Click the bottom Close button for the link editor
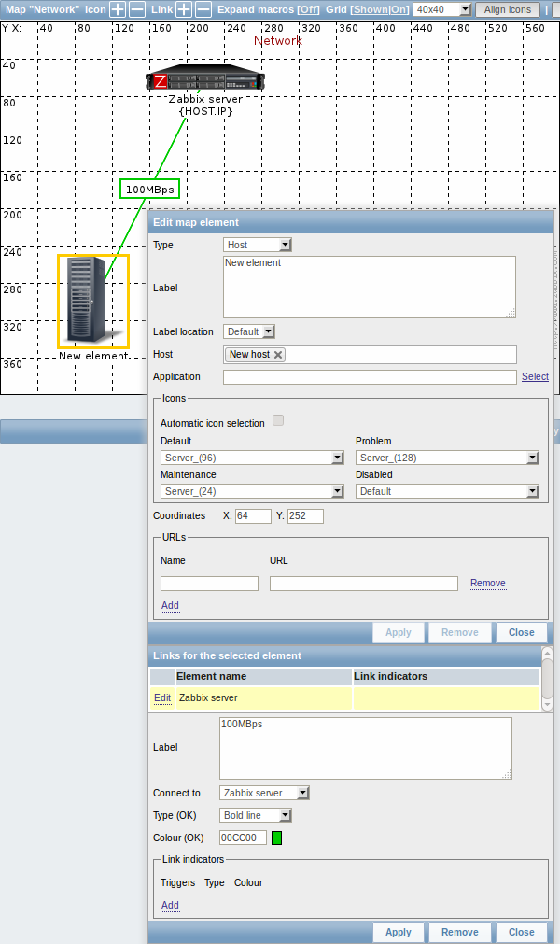This screenshot has width=560, height=944. click(522, 932)
